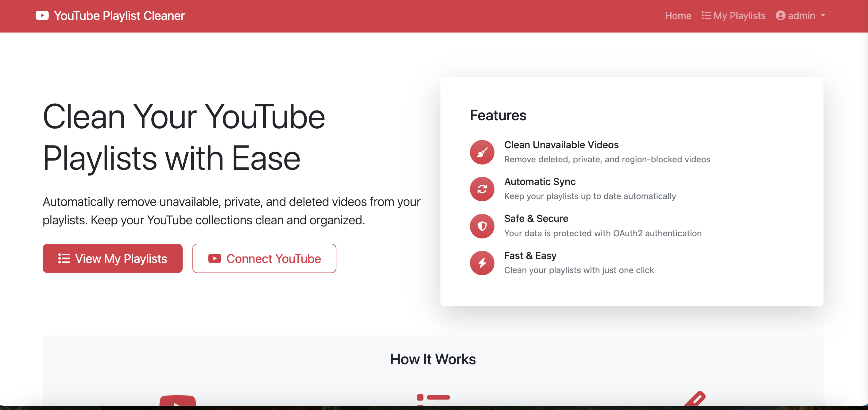The width and height of the screenshot is (868, 410).
Task: Go to Home in the navbar
Action: click(x=678, y=15)
